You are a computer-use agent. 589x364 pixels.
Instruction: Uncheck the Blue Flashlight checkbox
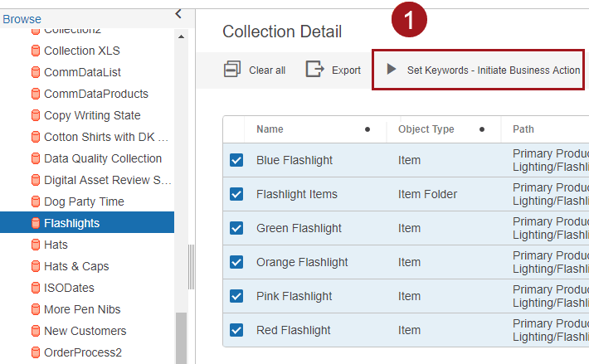pyautogui.click(x=236, y=160)
